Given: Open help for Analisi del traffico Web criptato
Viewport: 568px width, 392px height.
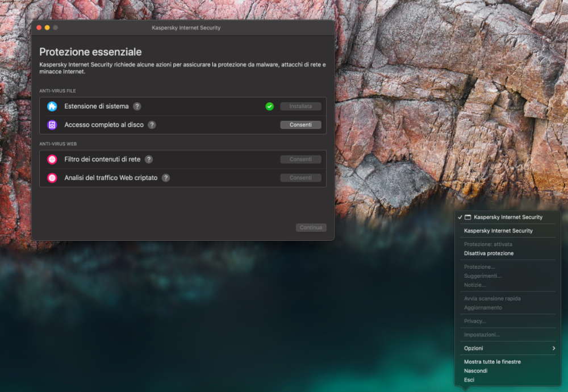Looking at the screenshot, I should tap(166, 178).
